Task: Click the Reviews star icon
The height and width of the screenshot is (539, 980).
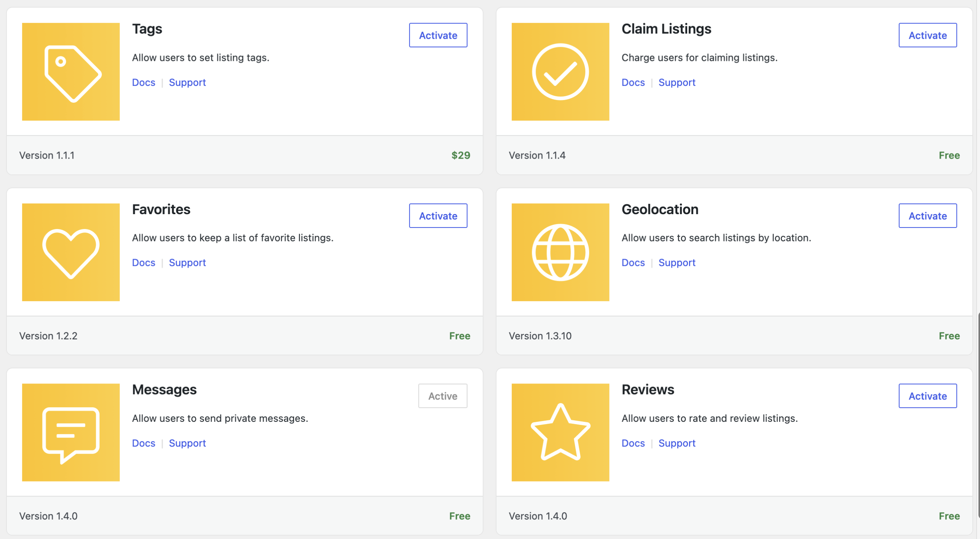Action: [560, 433]
